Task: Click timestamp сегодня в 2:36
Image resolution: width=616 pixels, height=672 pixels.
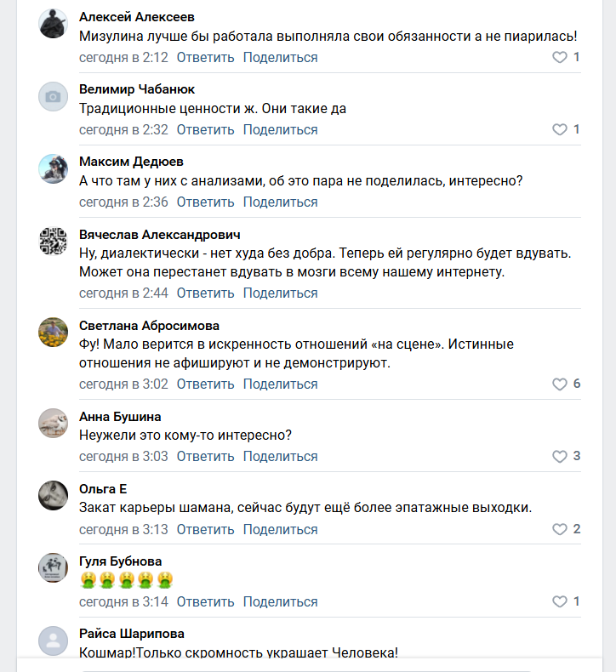Action: click(123, 202)
